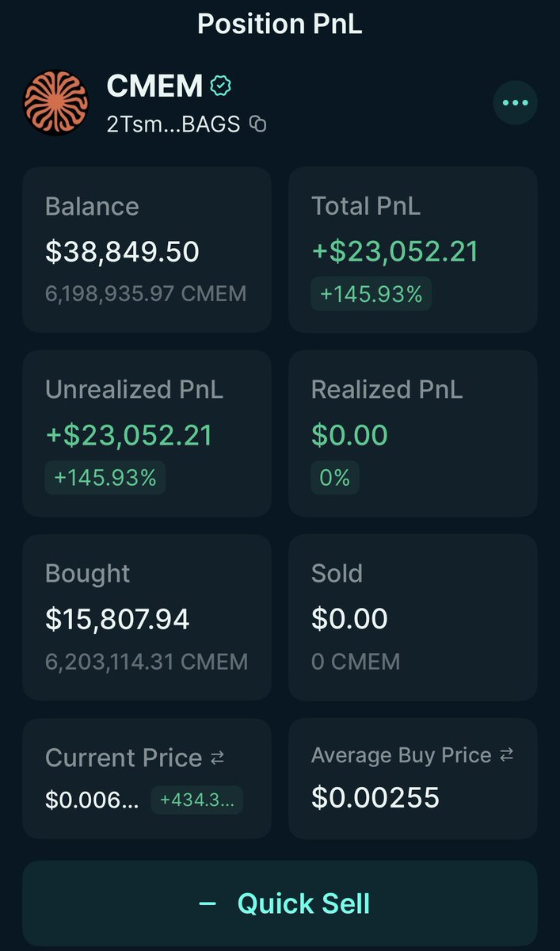Open the three-dot more options menu

pos(515,103)
